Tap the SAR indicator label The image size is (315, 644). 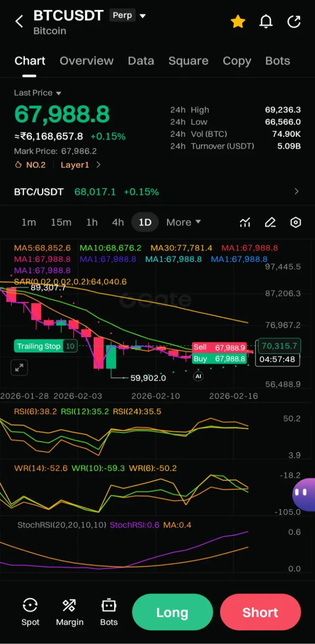pos(70,282)
